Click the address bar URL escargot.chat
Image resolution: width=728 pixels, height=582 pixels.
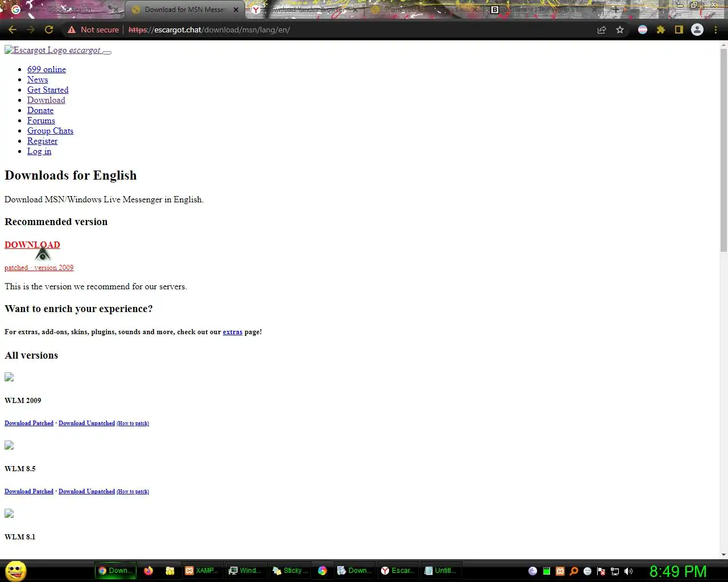click(x=209, y=30)
